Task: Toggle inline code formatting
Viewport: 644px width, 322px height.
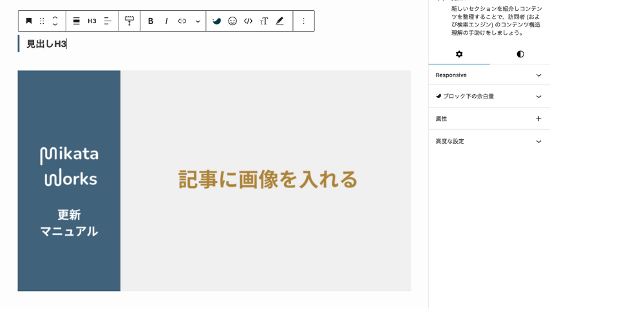Action: 248,21
